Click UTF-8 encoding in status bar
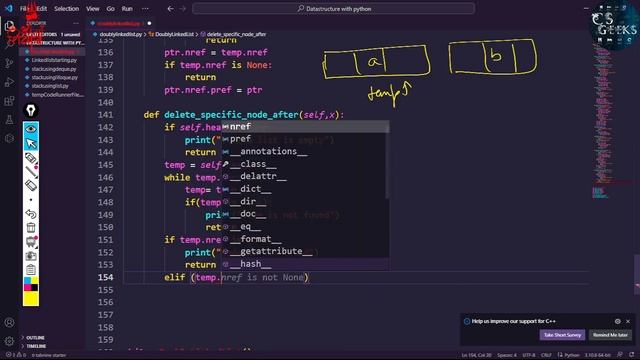Image resolution: width=640 pixels, height=360 pixels. coord(529,355)
